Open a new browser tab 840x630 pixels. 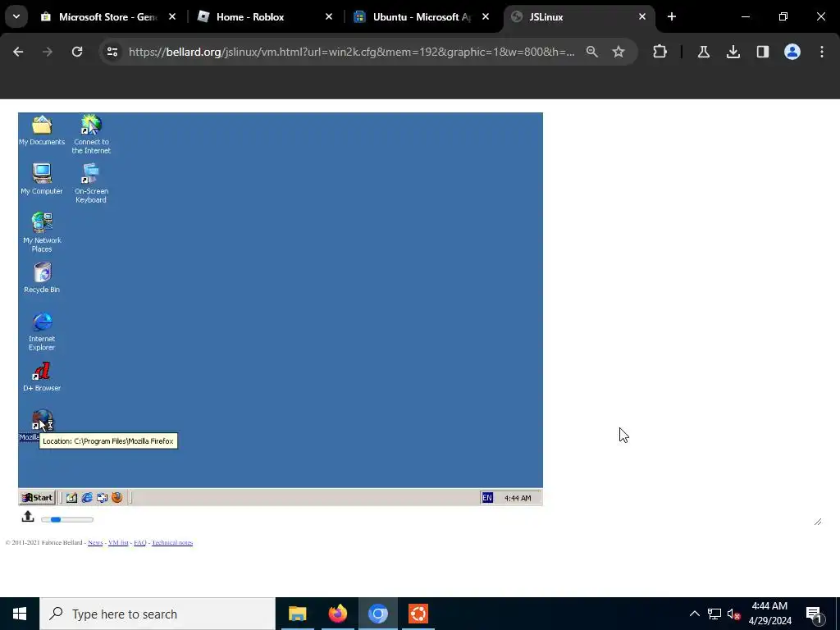[671, 16]
